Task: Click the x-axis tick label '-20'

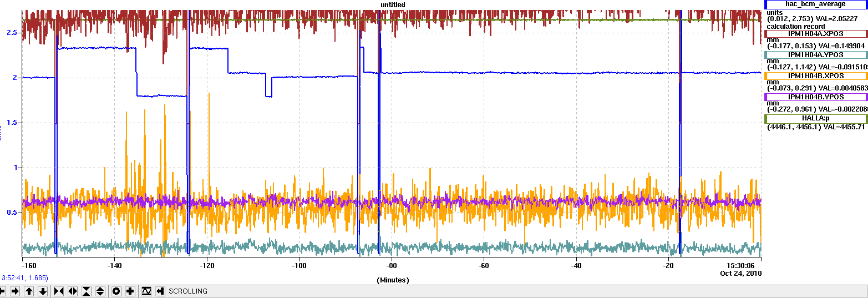Action: 669,266
